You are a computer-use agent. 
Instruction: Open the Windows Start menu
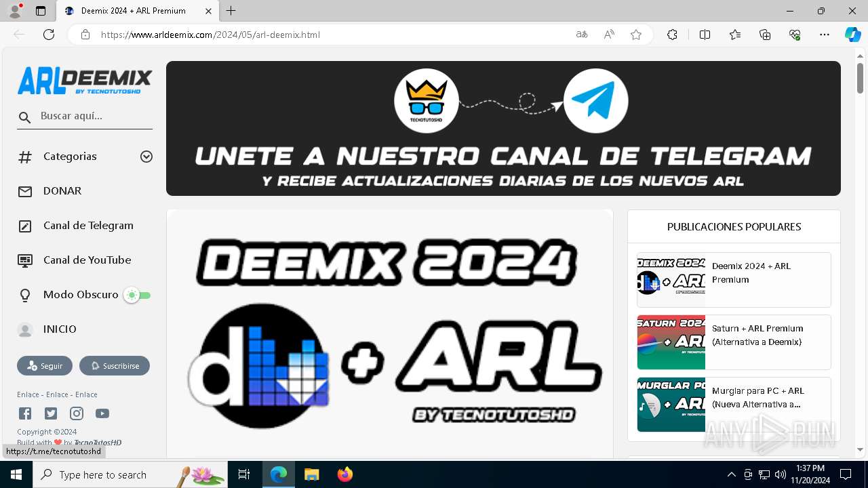pyautogui.click(x=16, y=474)
